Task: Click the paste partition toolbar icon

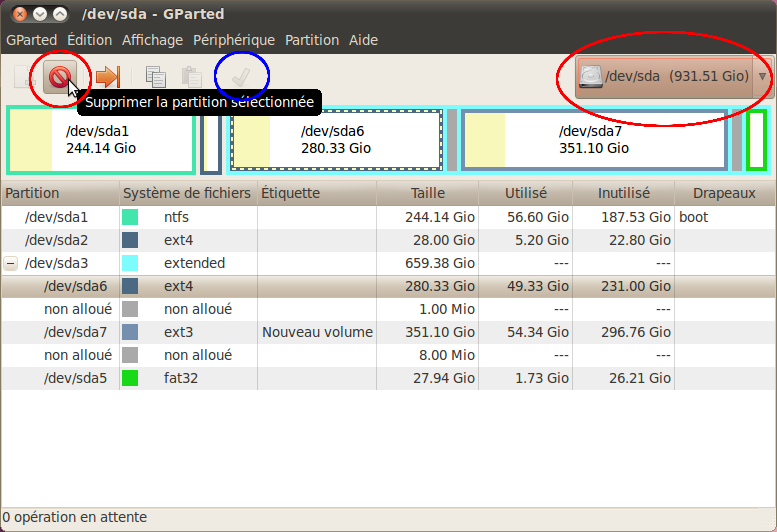Action: click(x=191, y=77)
